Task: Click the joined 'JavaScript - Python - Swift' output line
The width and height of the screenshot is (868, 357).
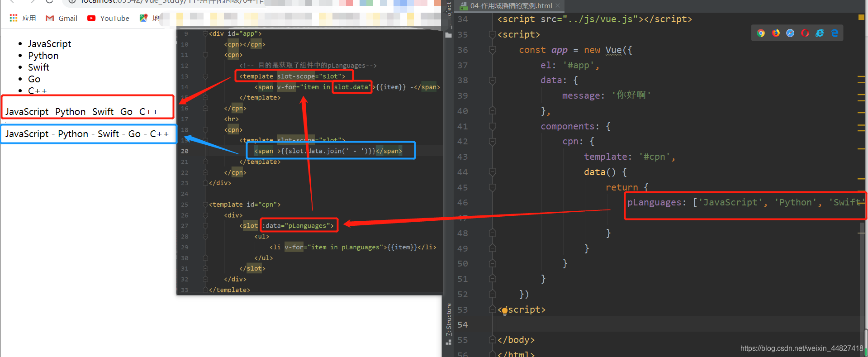Action: 87,134
